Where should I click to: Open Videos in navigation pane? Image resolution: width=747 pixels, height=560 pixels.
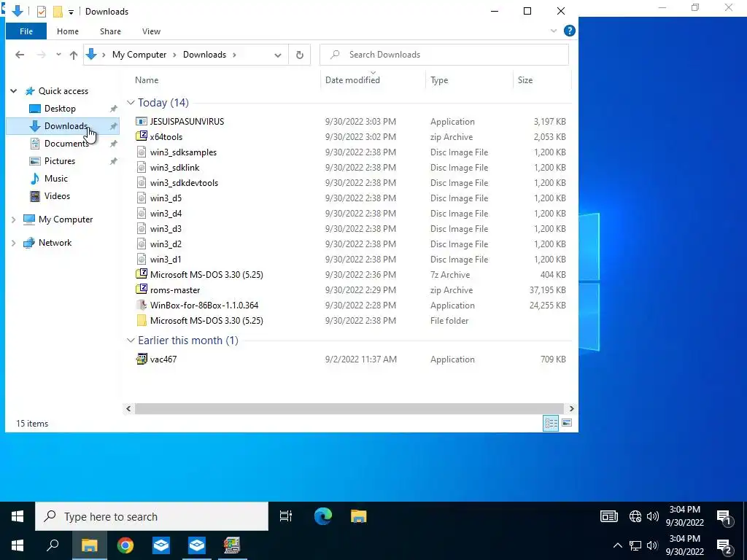pos(57,196)
